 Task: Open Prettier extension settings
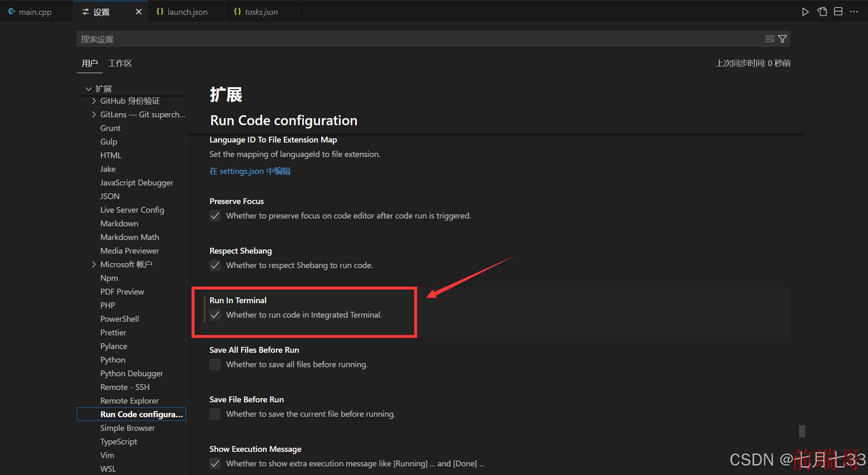(x=131, y=332)
